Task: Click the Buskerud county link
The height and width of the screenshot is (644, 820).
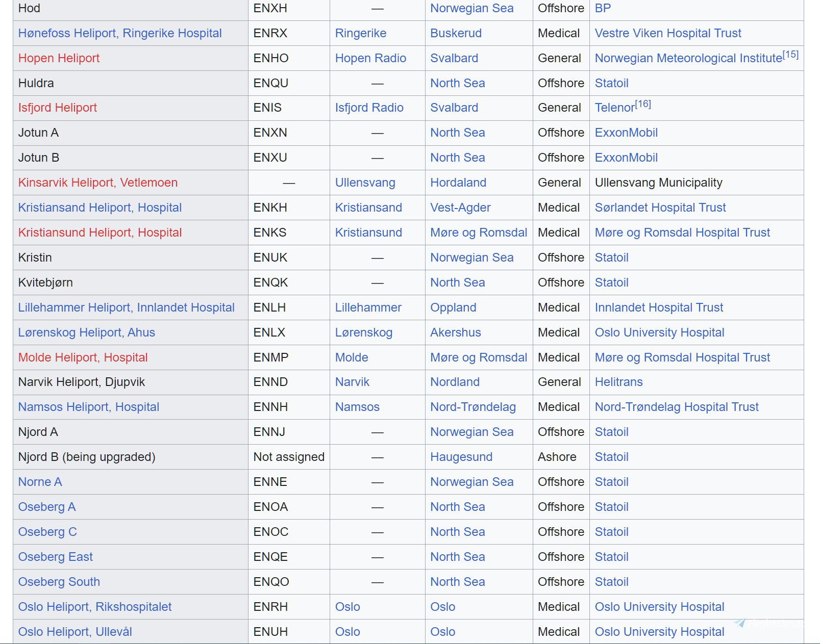Action: coord(456,33)
